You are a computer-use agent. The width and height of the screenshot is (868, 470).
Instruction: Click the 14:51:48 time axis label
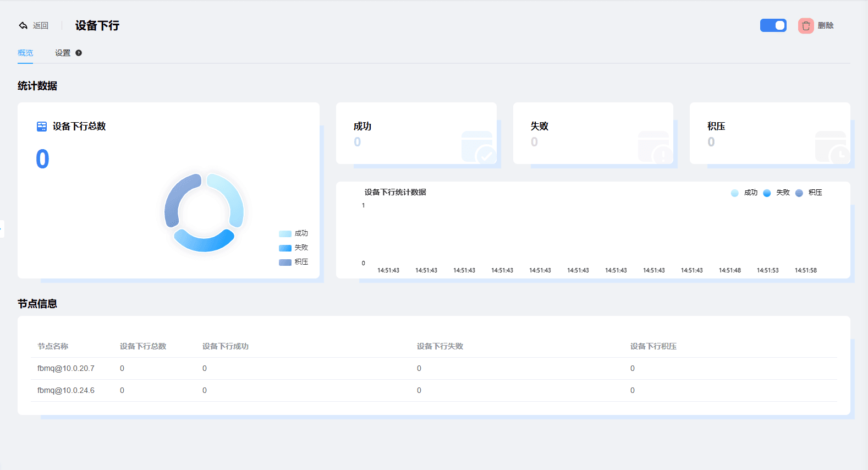tap(730, 270)
